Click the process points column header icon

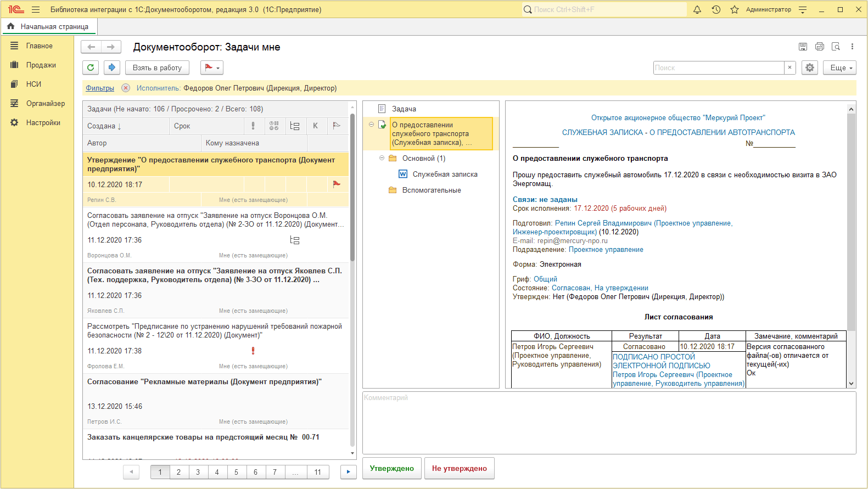click(274, 126)
